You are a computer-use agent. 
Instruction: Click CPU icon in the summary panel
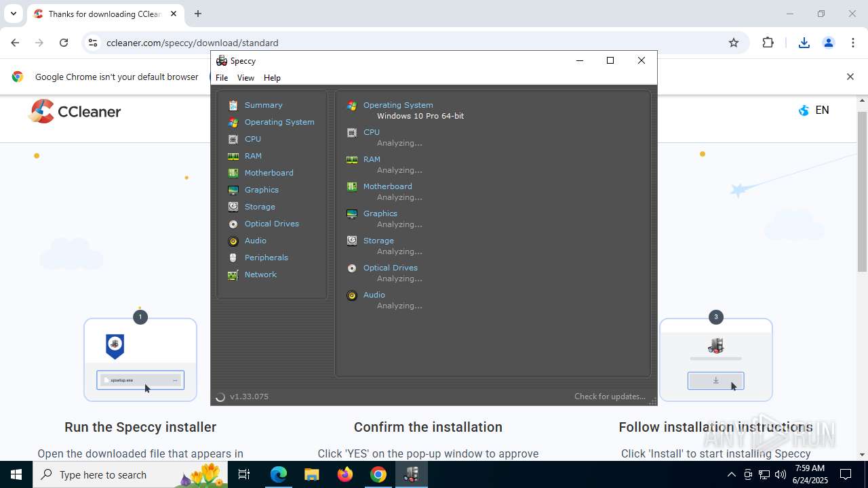352,132
